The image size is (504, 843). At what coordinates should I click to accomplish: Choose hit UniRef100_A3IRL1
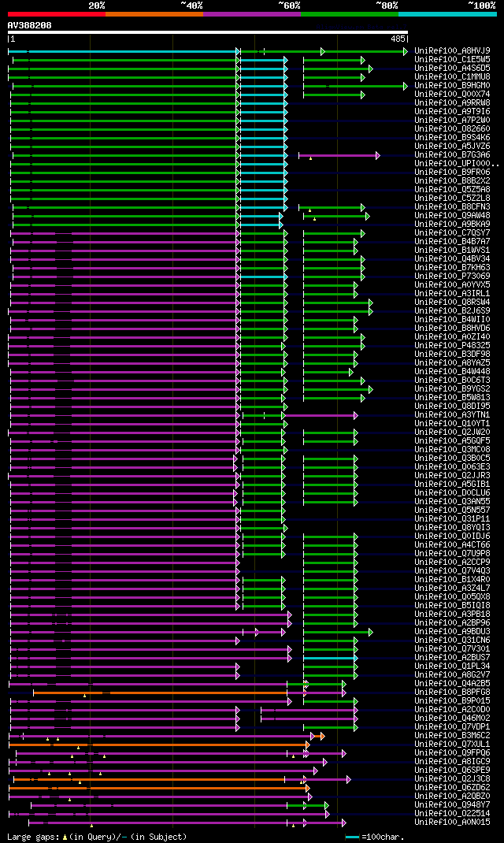click(452, 294)
